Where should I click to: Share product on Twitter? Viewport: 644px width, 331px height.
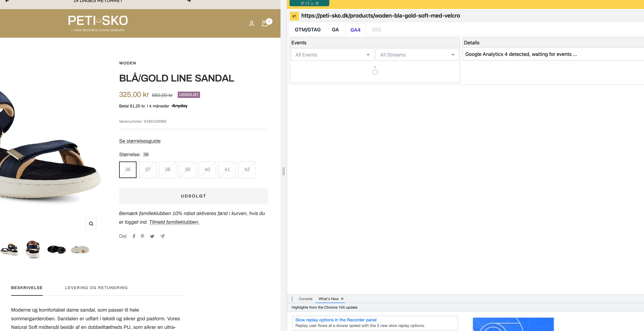(152, 236)
